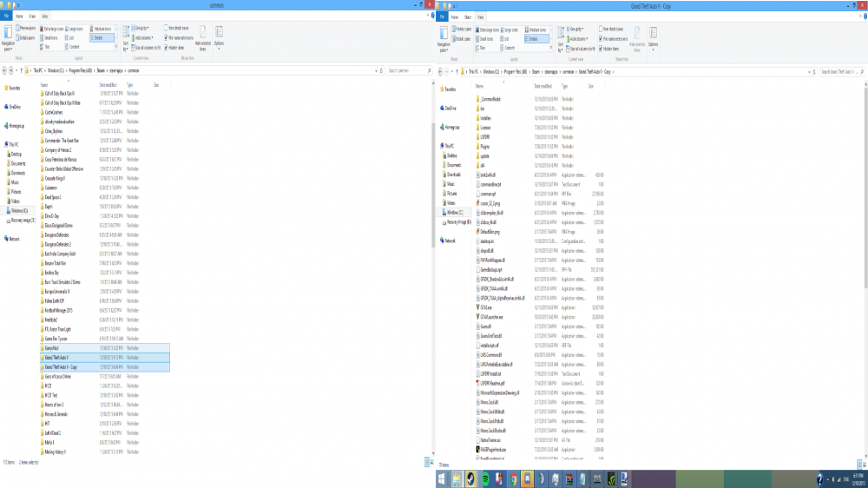Open Options in Grand Theft Auto V - Copy ribbon
868x488 pixels.
654,39
